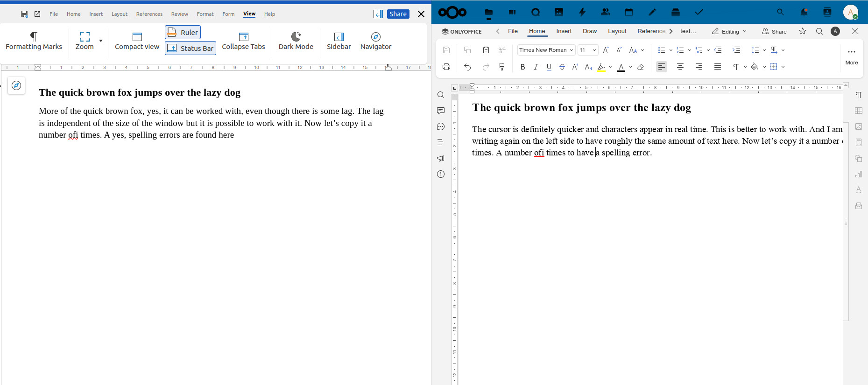Click the blue Share button
The width and height of the screenshot is (868, 385).
[x=398, y=14]
